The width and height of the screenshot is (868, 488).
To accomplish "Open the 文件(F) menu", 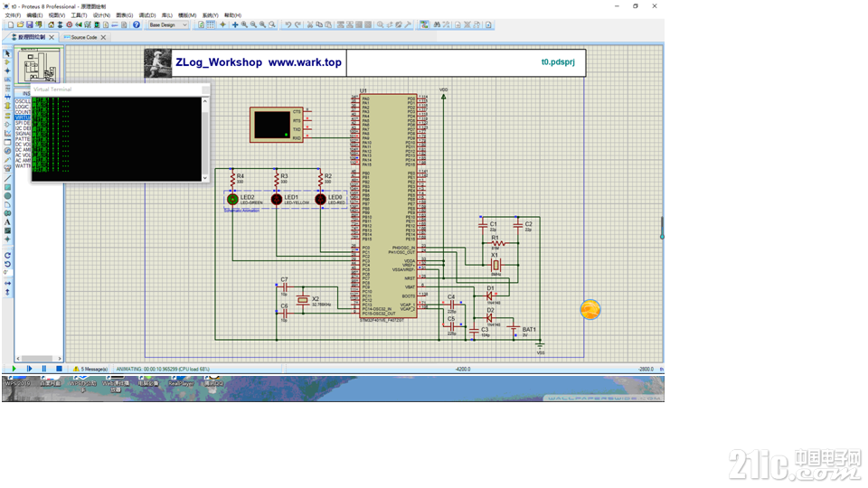I will tap(13, 15).
